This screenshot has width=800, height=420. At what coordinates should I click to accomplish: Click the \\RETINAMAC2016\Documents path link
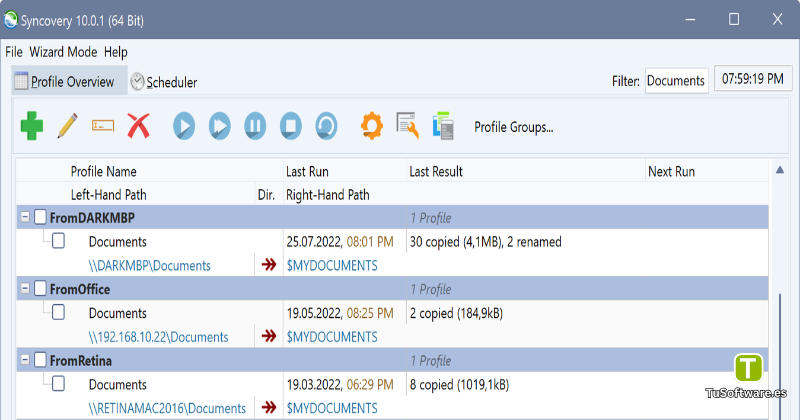click(x=167, y=408)
